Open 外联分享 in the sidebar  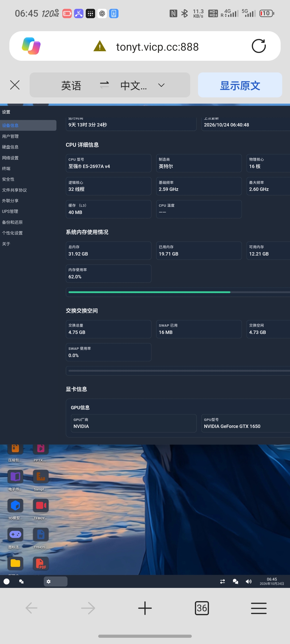click(x=28, y=201)
